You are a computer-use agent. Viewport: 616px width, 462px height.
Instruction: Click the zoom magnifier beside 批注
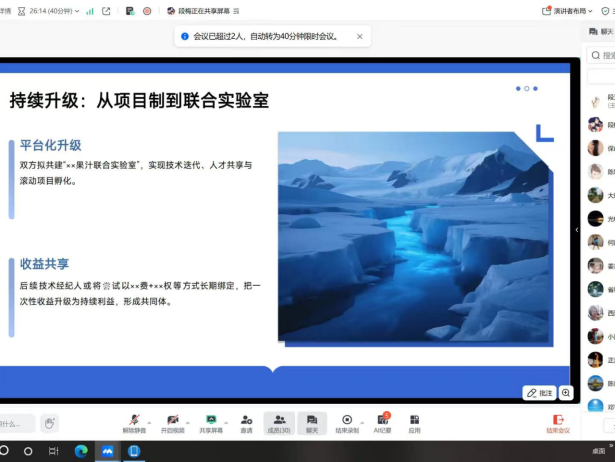coord(566,393)
